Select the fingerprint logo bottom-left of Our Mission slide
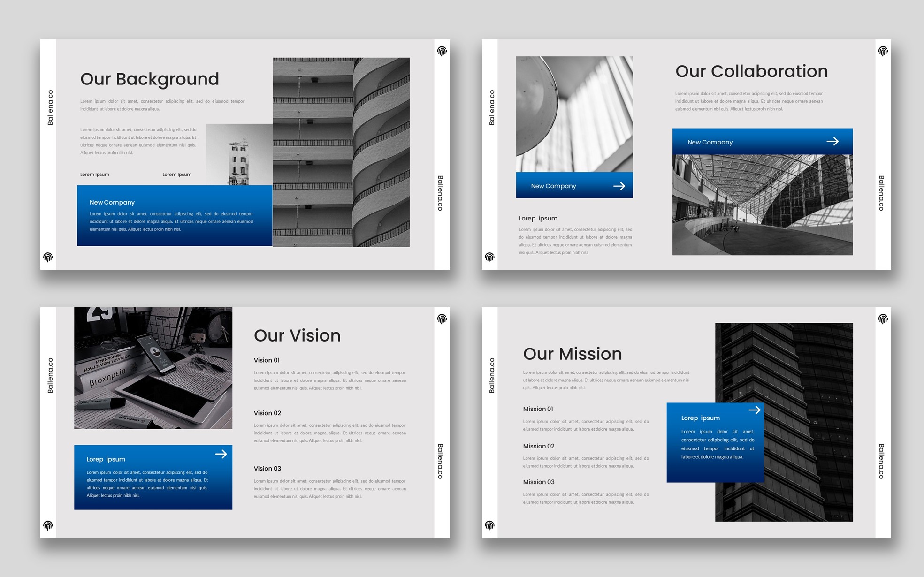 coord(489,525)
